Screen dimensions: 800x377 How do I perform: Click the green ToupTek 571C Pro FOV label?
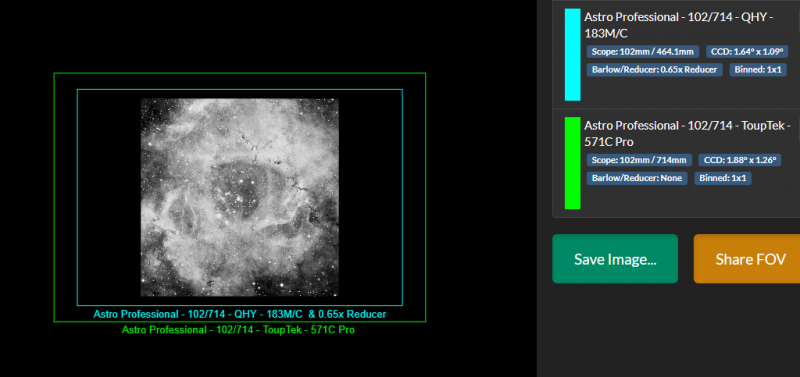point(238,330)
